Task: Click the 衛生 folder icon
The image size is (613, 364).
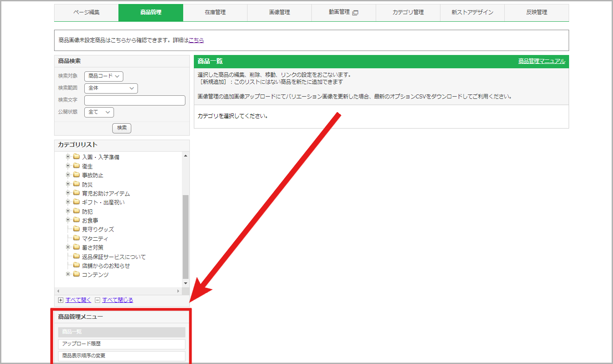Action: [x=76, y=166]
